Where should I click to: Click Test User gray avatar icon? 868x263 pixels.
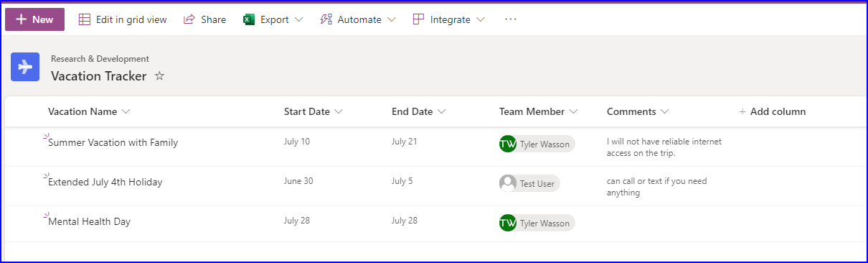pos(508,183)
